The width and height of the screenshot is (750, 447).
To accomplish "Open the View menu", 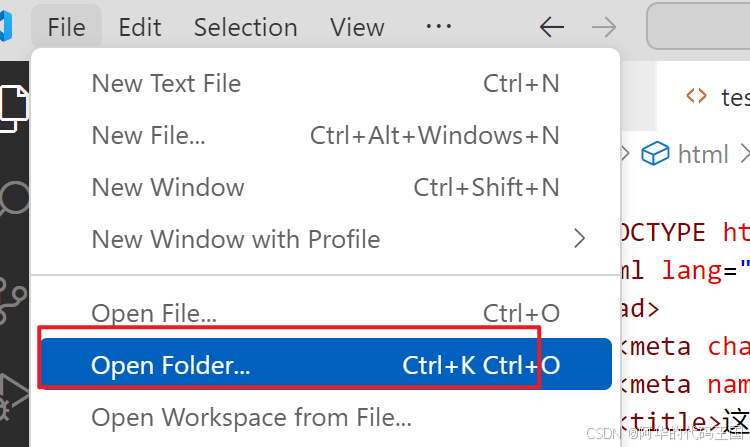I will [x=357, y=28].
